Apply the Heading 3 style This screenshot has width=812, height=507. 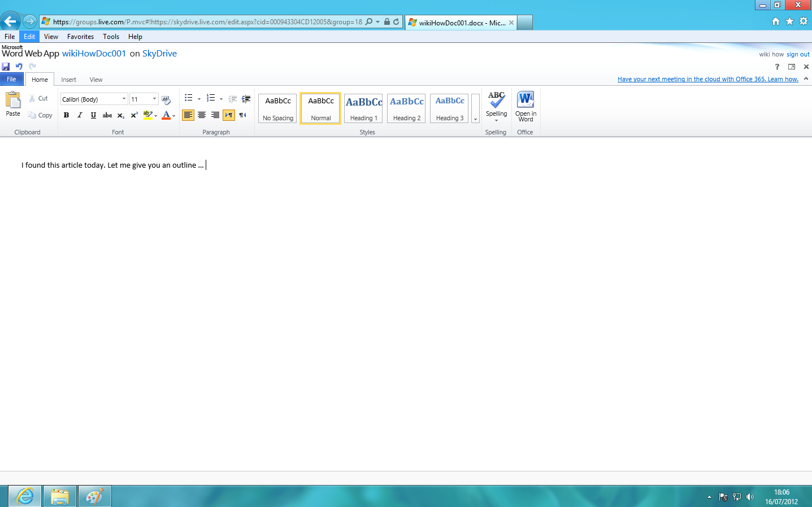point(449,108)
